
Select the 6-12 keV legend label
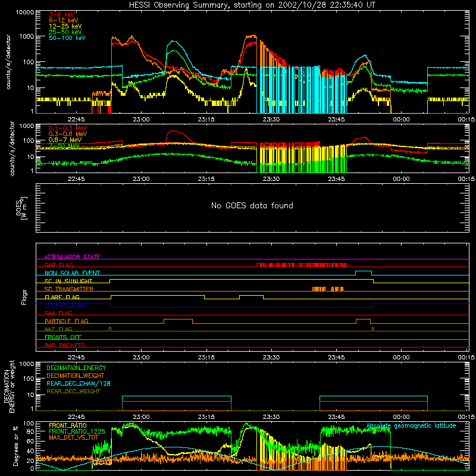[x=64, y=20]
